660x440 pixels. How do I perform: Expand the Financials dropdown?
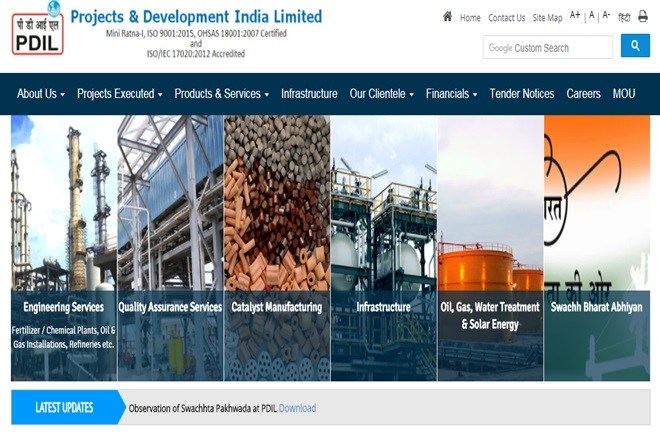point(452,93)
